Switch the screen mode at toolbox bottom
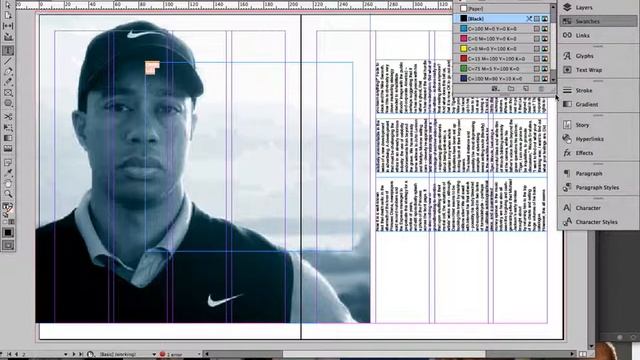 [8, 245]
